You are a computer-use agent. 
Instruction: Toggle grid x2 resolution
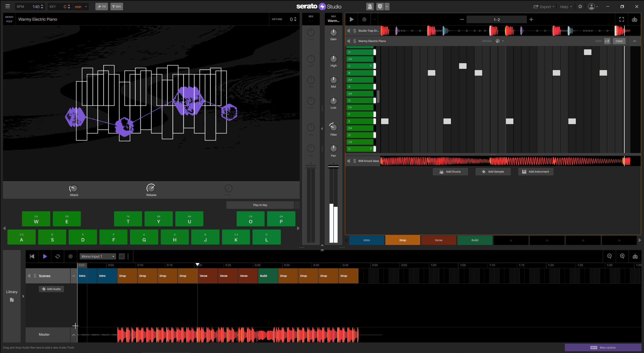607,41
